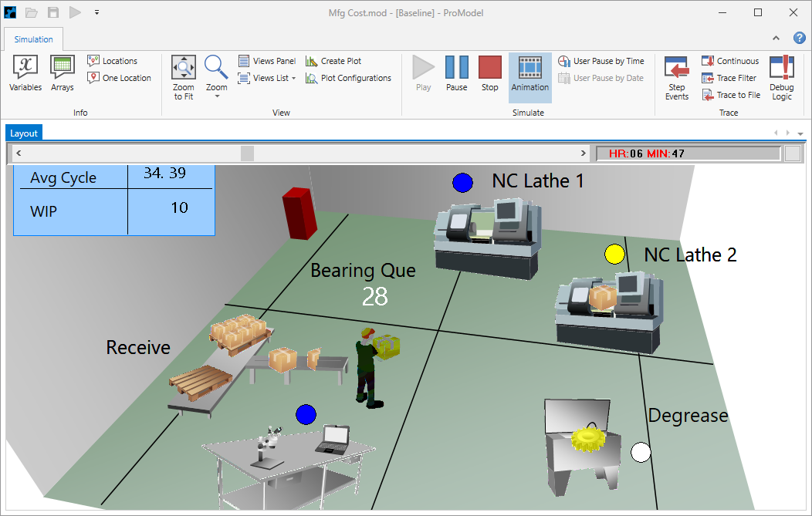This screenshot has height=516, width=812.
Task: Click the Pause button
Action: pyautogui.click(x=456, y=73)
